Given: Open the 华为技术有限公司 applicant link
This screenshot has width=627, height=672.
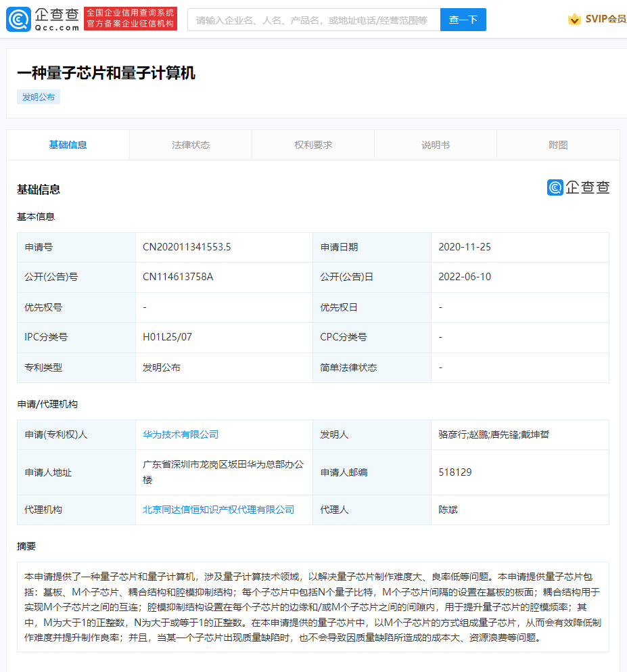Looking at the screenshot, I should click(181, 434).
